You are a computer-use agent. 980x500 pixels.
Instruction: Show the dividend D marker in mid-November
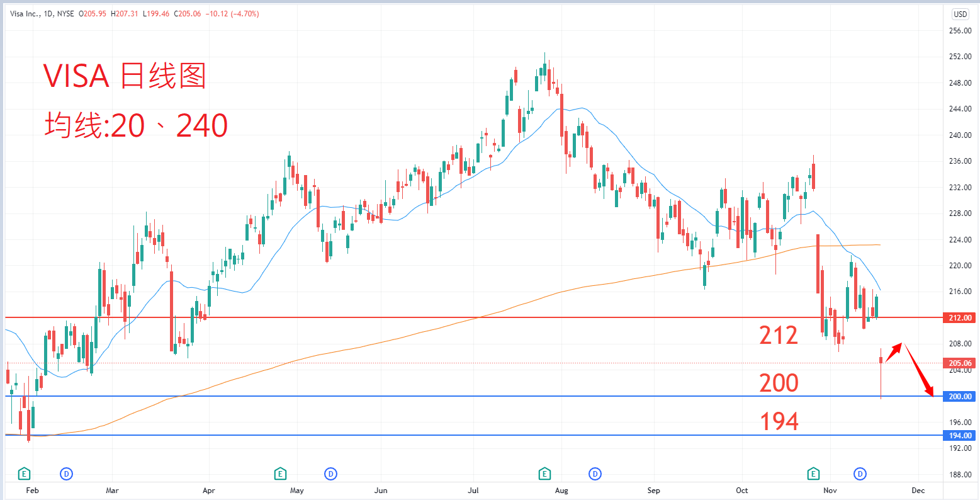coord(860,473)
